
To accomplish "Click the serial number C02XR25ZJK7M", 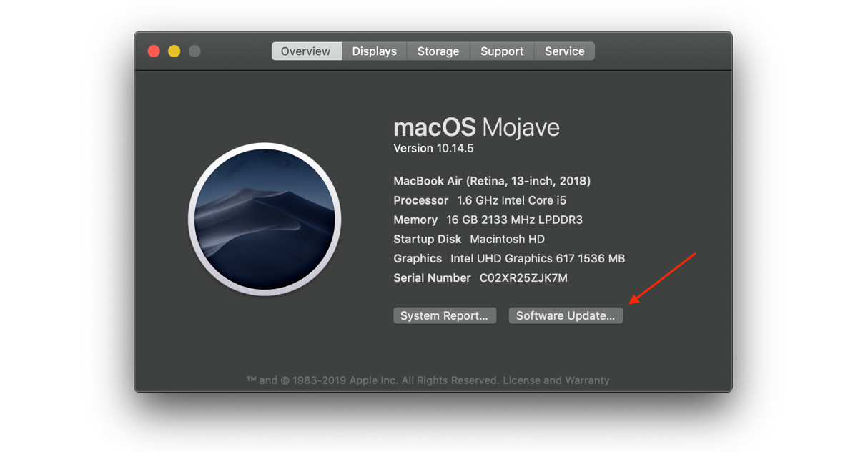I will [523, 277].
